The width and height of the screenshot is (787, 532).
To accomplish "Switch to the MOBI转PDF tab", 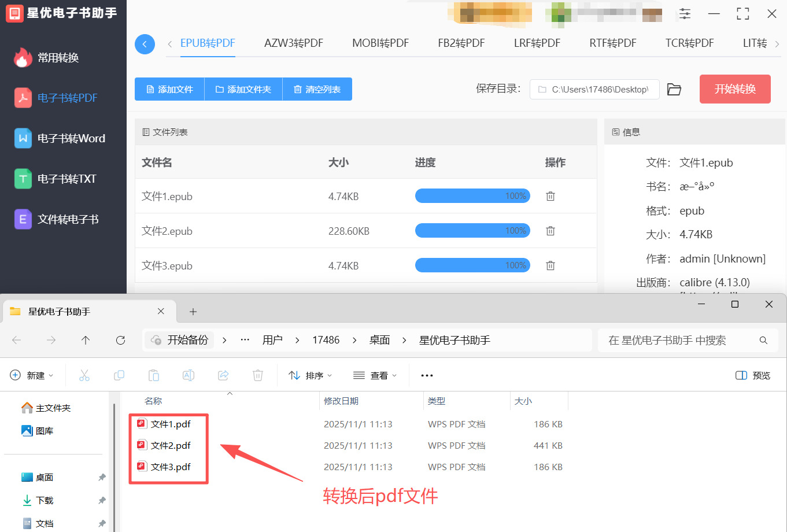I will (380, 43).
